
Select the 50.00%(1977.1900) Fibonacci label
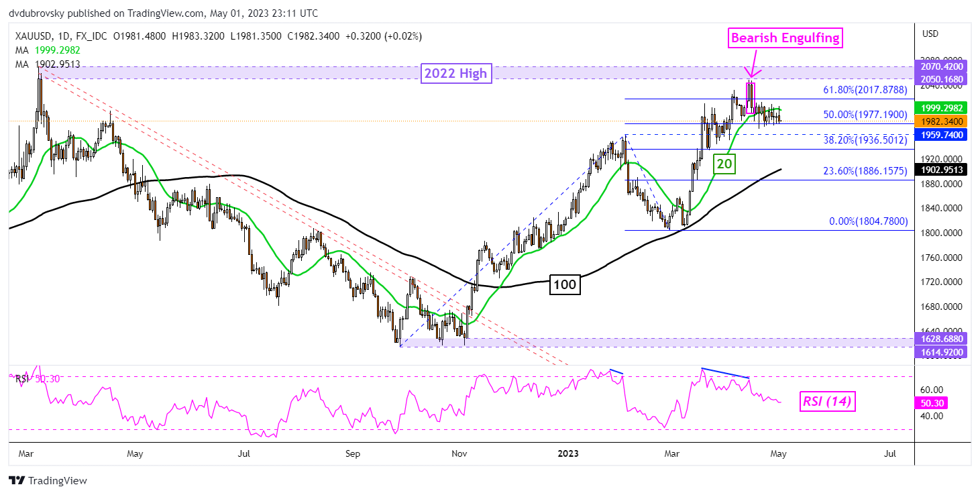point(865,115)
